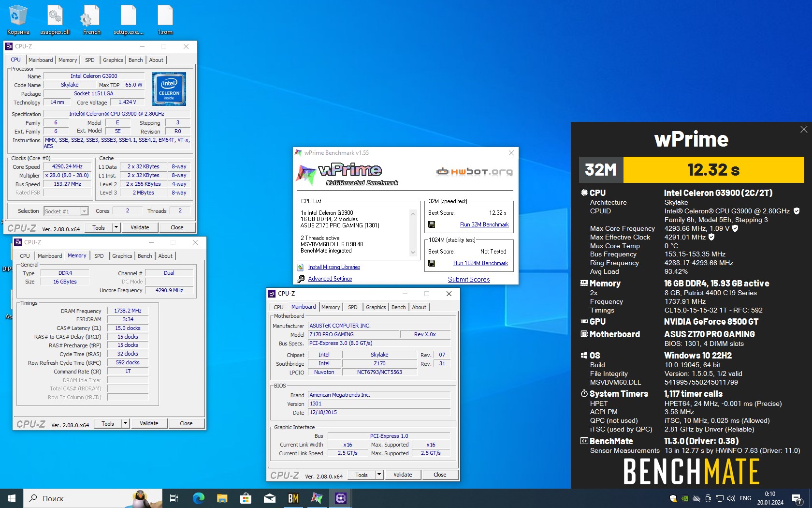This screenshot has height=508, width=812.
Task: Open the Socket #1 selection combo box
Action: (x=66, y=211)
